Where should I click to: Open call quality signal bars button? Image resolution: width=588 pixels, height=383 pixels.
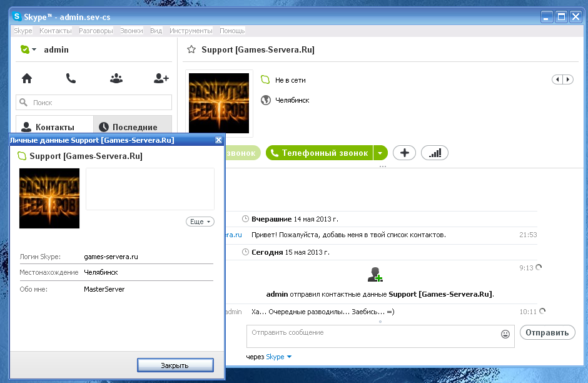click(435, 153)
